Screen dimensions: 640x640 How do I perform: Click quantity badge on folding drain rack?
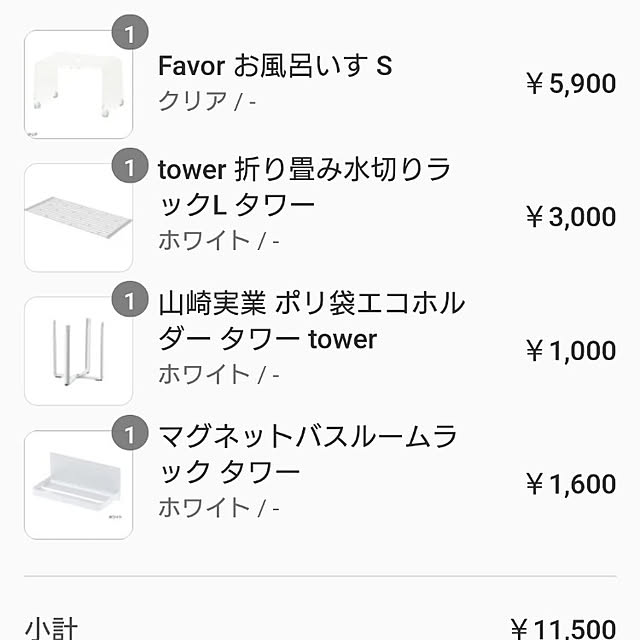click(x=130, y=166)
